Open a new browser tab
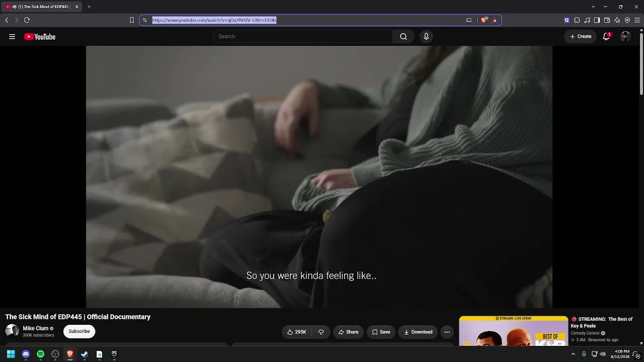The image size is (644, 362). [89, 7]
